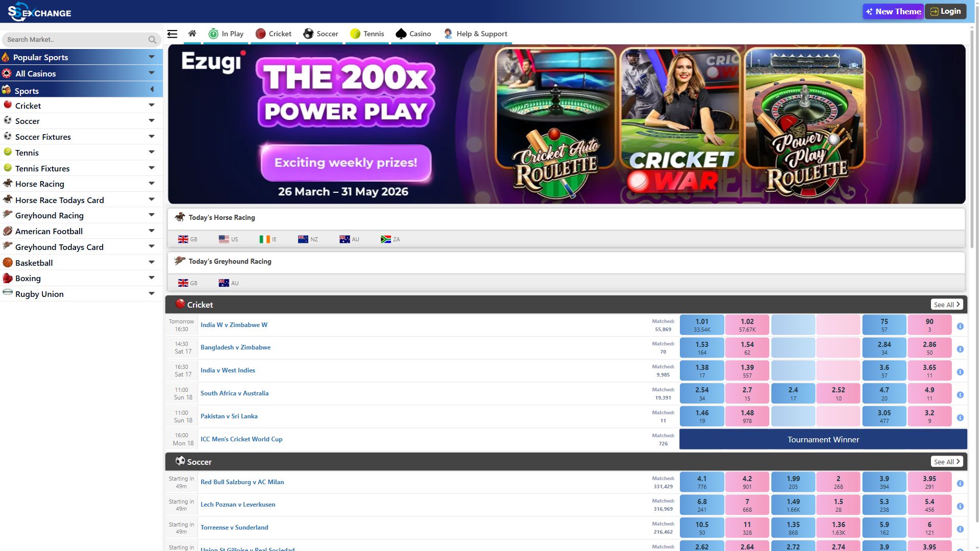Collapse the Sports sidebar section

click(x=152, y=90)
